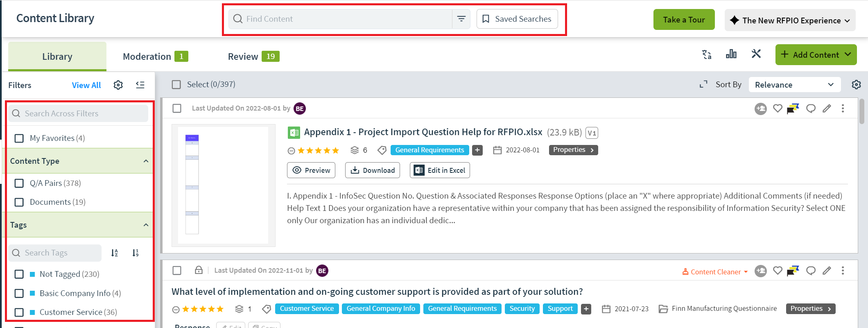Collapse the Content Type filter section
The width and height of the screenshot is (868, 328).
pyautogui.click(x=146, y=161)
